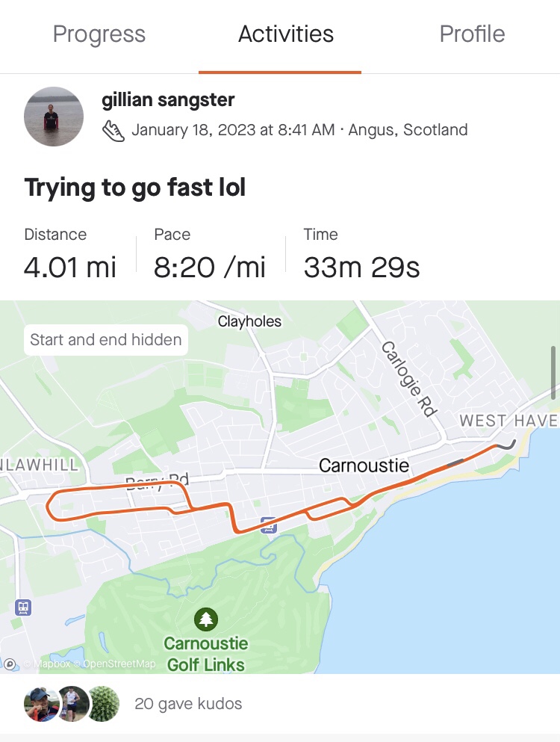The width and height of the screenshot is (560, 742).
Task: Tap the Golf Links tree park icon
Action: [x=206, y=619]
